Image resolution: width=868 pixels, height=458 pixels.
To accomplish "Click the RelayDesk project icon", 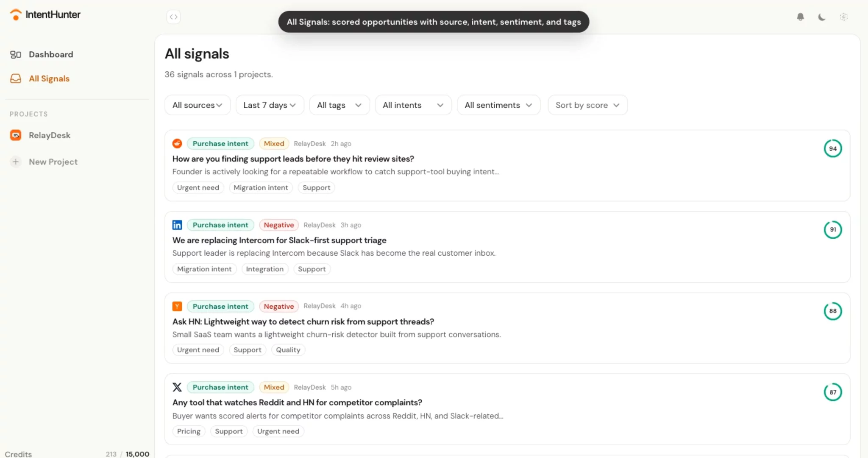I will [x=16, y=135].
